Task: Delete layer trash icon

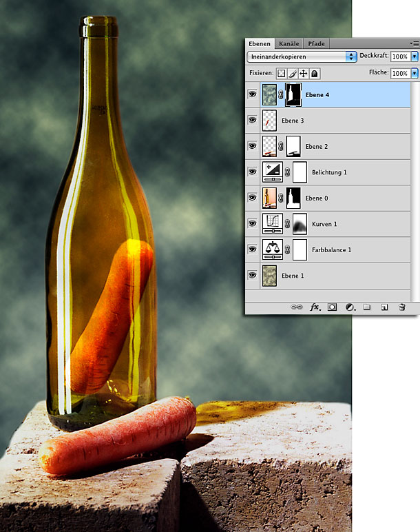Action: point(402,307)
